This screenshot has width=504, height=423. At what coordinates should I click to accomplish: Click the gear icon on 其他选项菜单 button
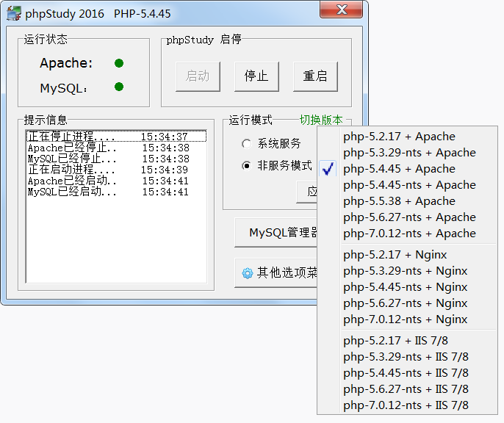[247, 273]
